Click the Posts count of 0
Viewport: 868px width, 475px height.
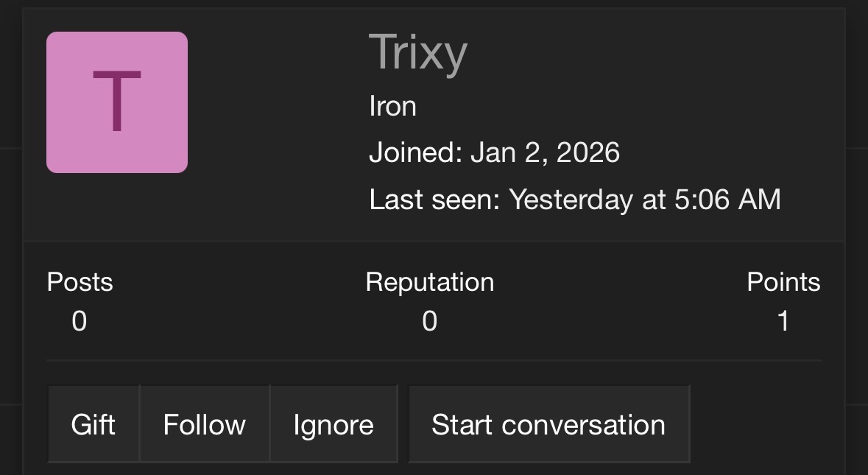pos(80,321)
